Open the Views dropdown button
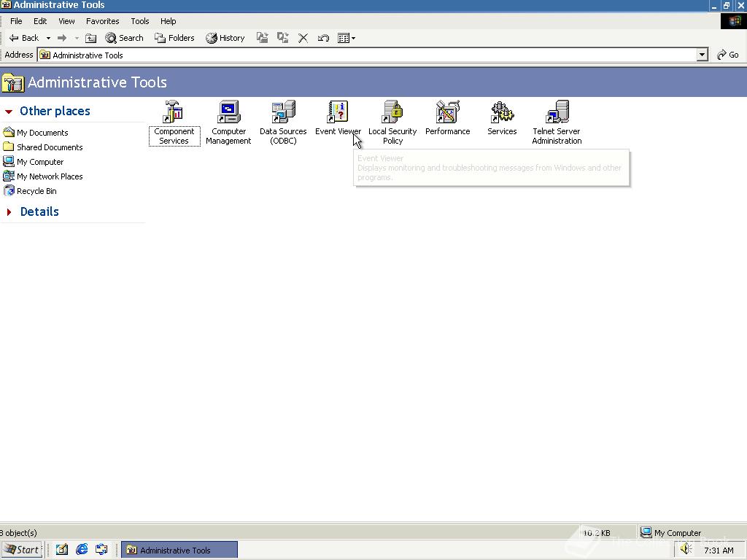The height and width of the screenshot is (560, 747). click(347, 38)
